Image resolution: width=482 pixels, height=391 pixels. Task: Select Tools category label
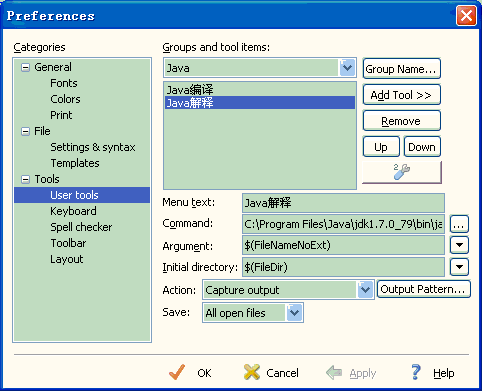[x=47, y=179]
